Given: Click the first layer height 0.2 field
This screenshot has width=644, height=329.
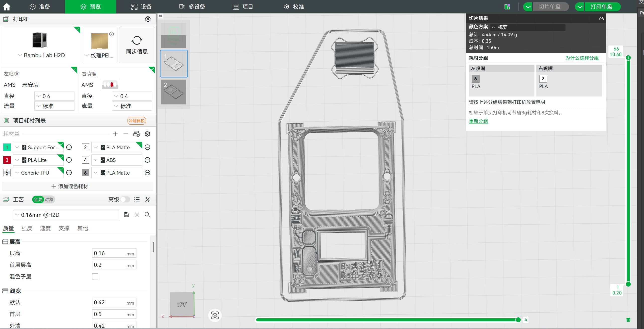Looking at the screenshot, I should coord(114,265).
